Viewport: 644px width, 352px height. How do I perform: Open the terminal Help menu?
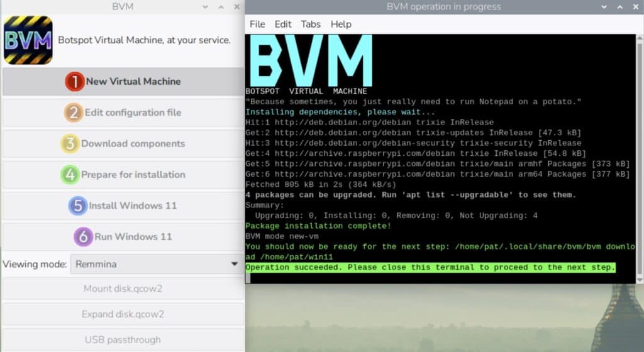click(341, 24)
